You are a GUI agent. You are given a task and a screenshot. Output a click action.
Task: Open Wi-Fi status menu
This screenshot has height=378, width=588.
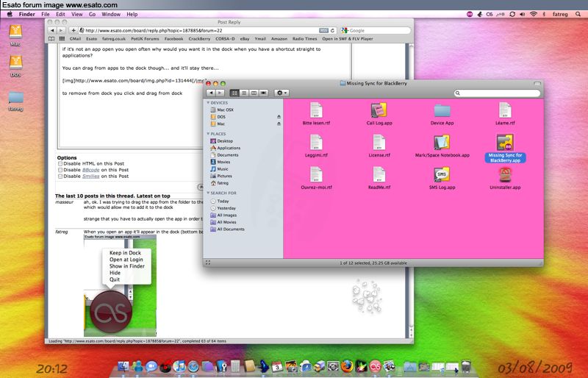pos(534,14)
